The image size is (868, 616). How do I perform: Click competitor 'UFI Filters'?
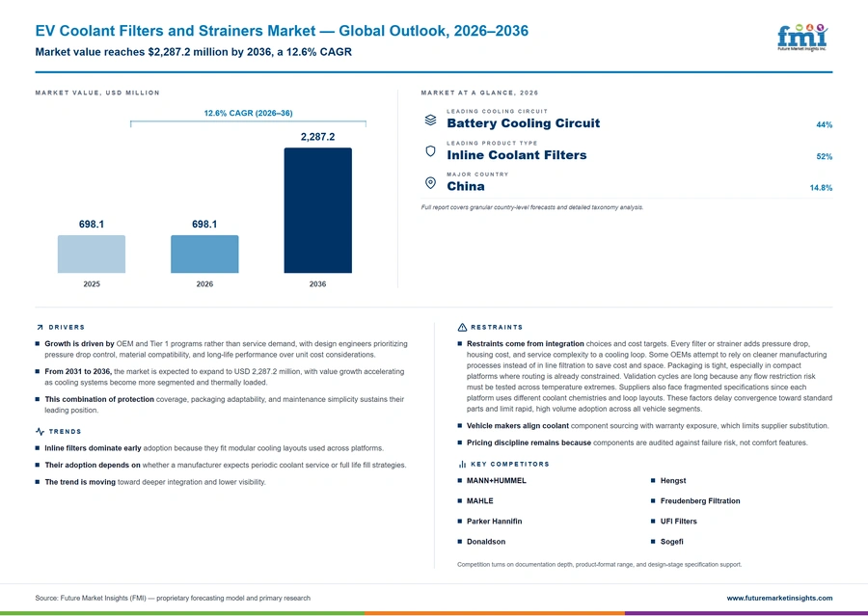tap(679, 522)
